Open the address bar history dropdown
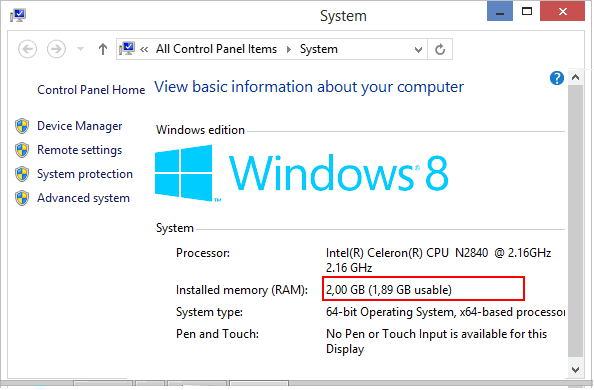594x390 pixels. 418,50
